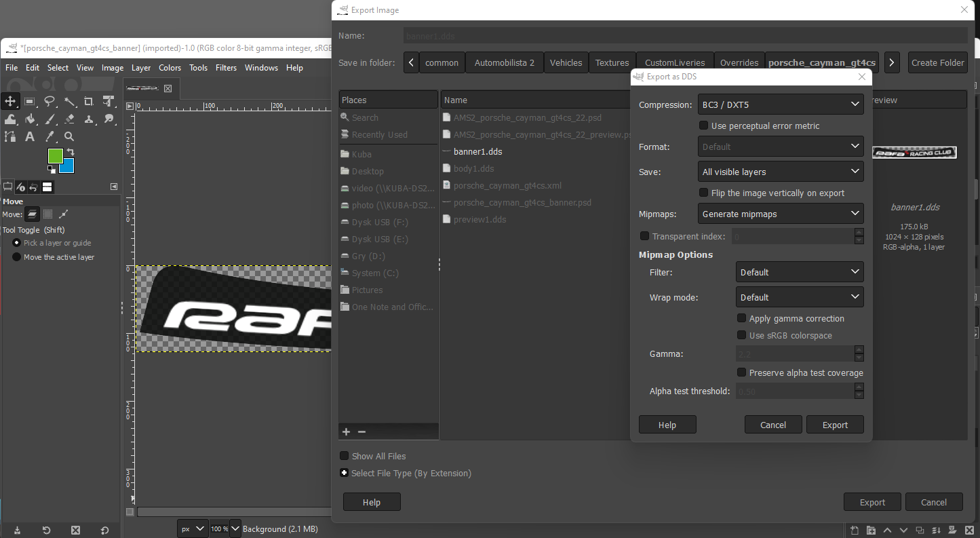This screenshot has height=538, width=980.
Task: Open the Save dropdown 'All visible layers'
Action: pos(781,172)
